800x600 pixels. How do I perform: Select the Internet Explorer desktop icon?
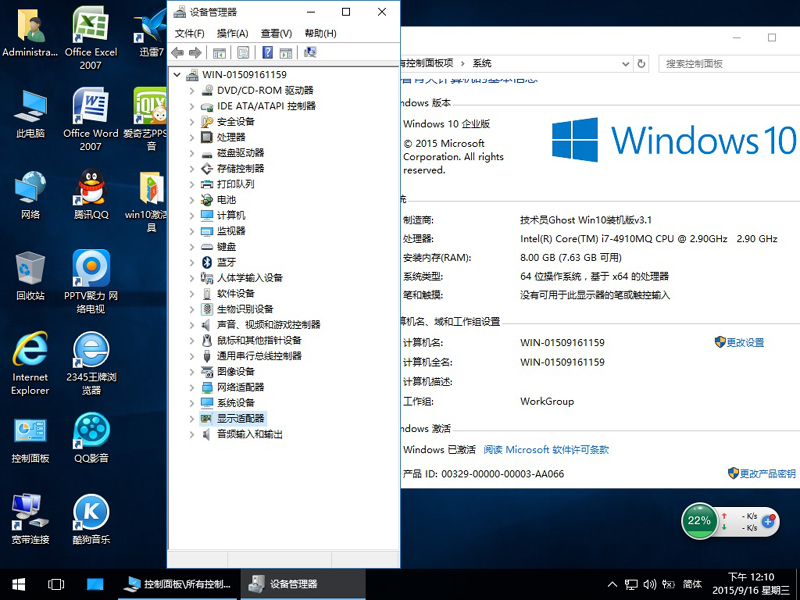(x=30, y=363)
